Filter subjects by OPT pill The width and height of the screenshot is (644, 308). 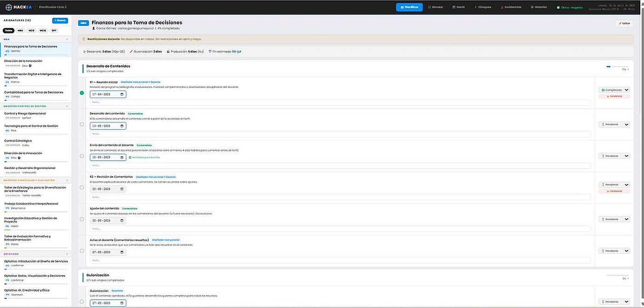pyautogui.click(x=55, y=30)
